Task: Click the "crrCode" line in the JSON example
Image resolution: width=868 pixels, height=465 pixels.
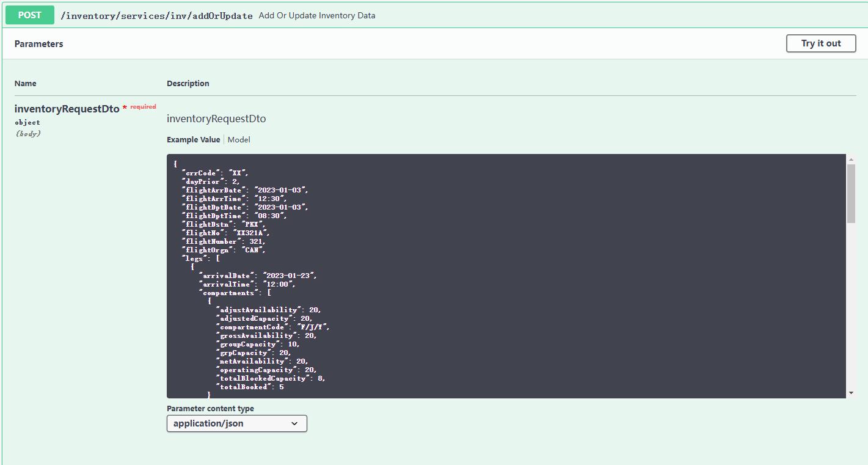Action: pyautogui.click(x=215, y=173)
